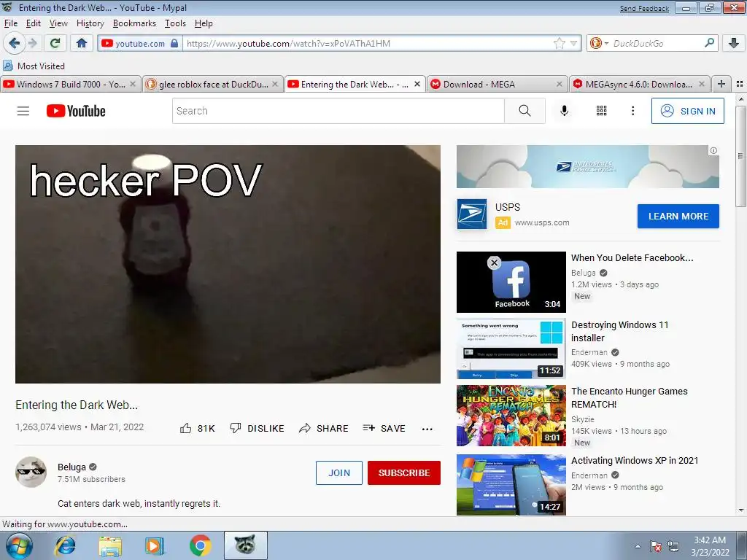This screenshot has height=560, width=747.
Task: Open Beluga channel avatar
Action: (x=31, y=472)
